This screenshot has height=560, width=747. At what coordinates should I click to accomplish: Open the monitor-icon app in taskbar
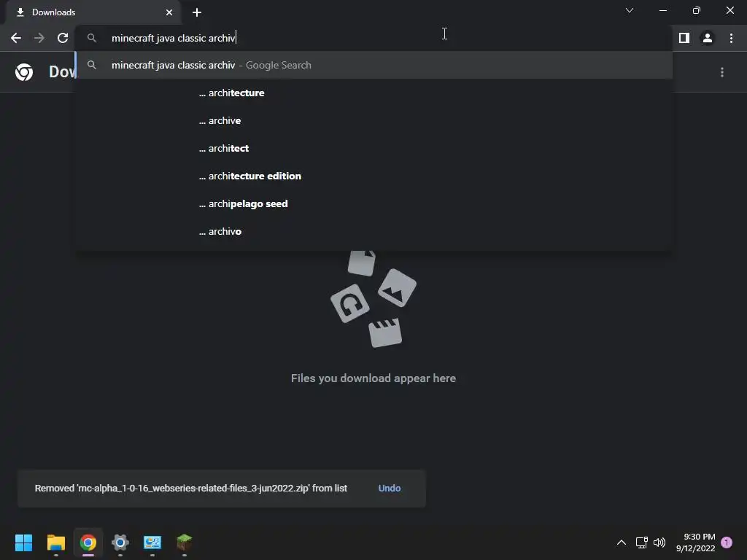152,542
